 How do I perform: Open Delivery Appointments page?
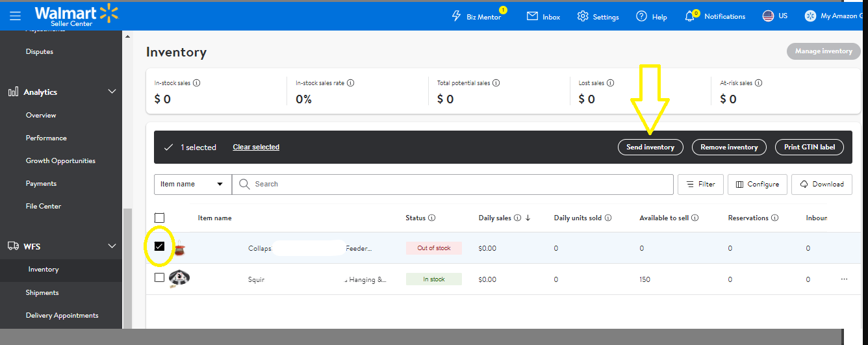pyautogui.click(x=62, y=316)
